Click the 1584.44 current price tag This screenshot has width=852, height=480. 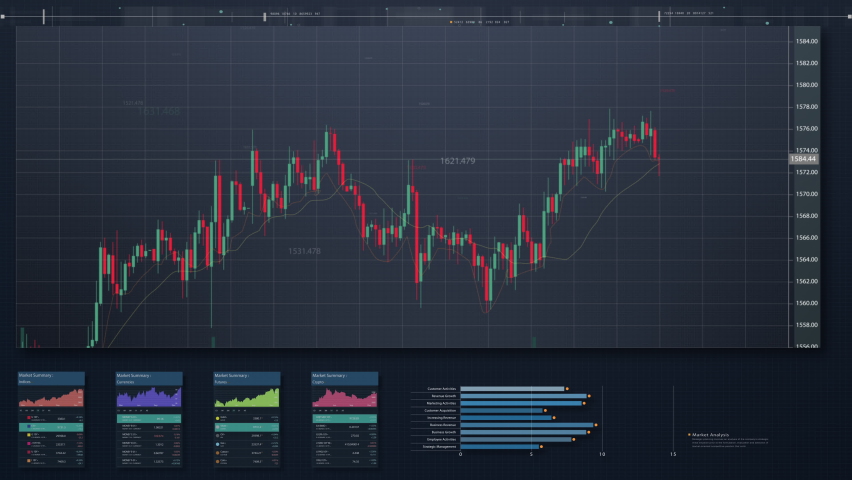(x=803, y=159)
